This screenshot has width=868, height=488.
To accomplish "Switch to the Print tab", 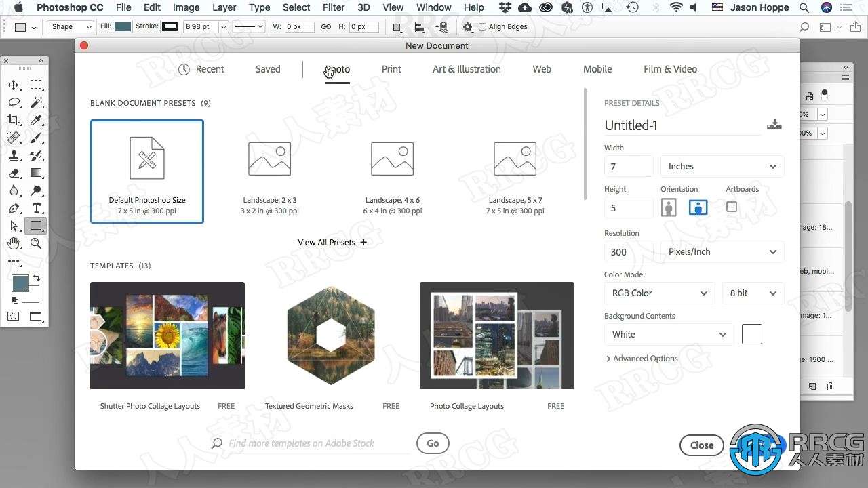I will (391, 69).
